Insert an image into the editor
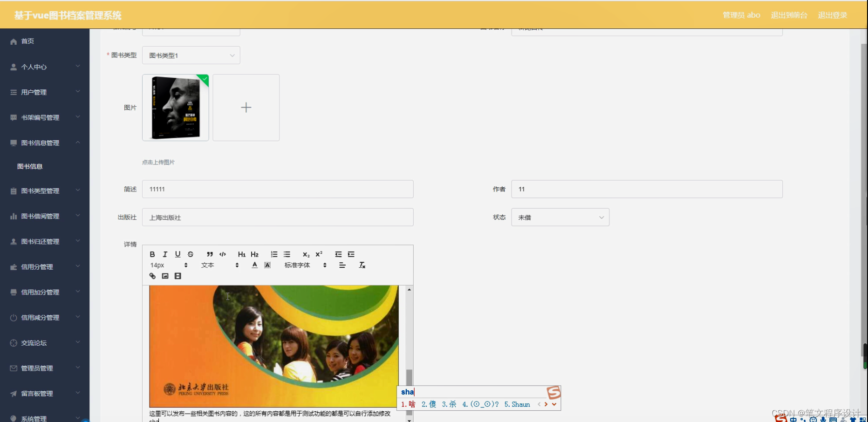 point(165,276)
